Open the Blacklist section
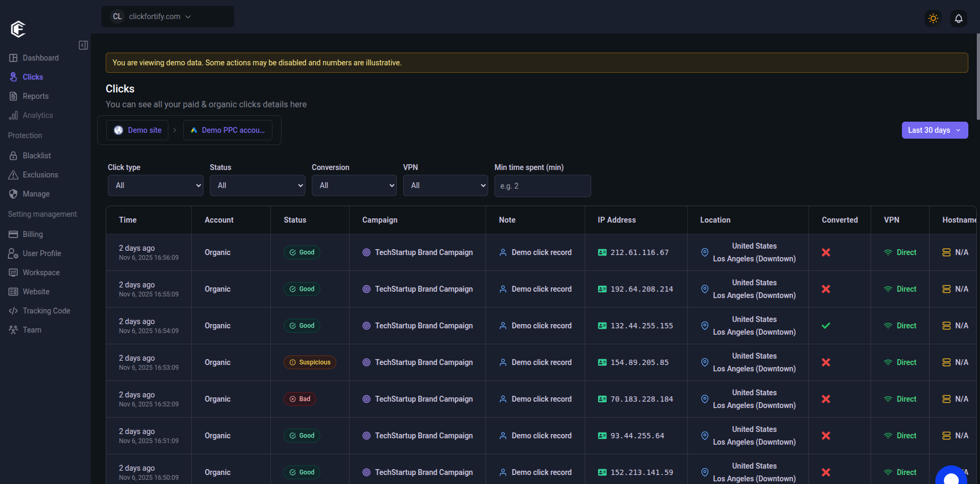This screenshot has width=980, height=484. coord(37,156)
